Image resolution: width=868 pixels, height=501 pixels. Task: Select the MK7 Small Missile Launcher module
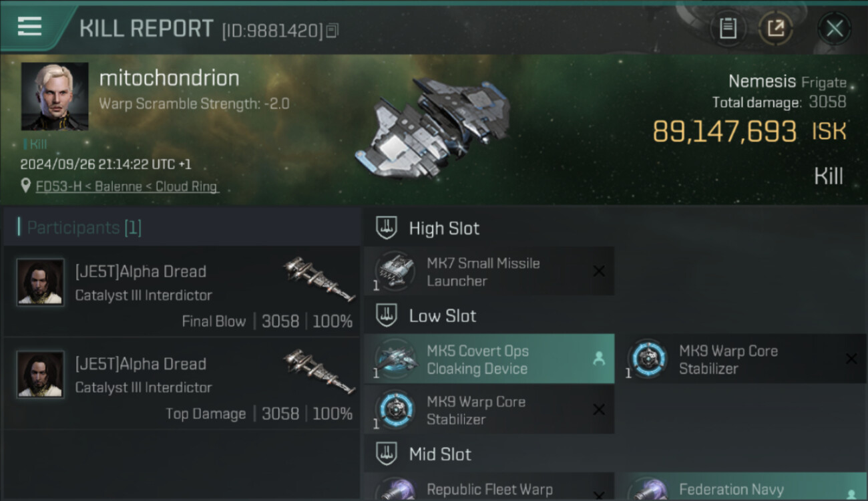pos(489,271)
